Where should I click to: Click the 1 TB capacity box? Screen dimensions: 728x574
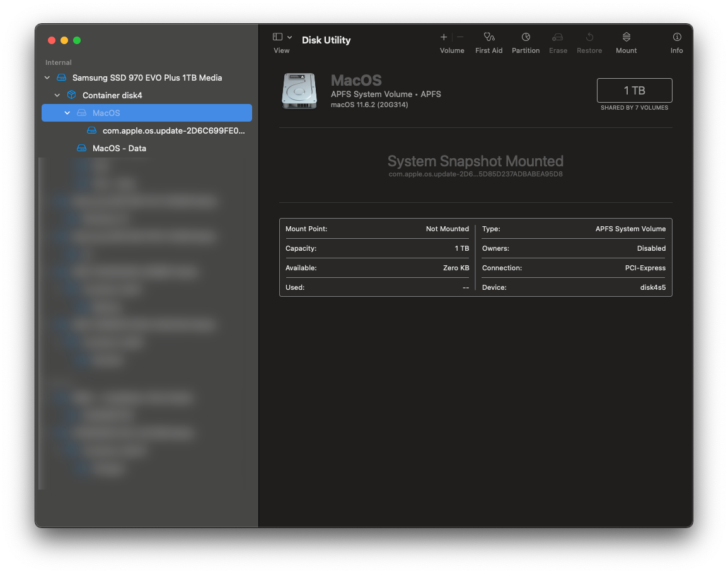point(634,91)
